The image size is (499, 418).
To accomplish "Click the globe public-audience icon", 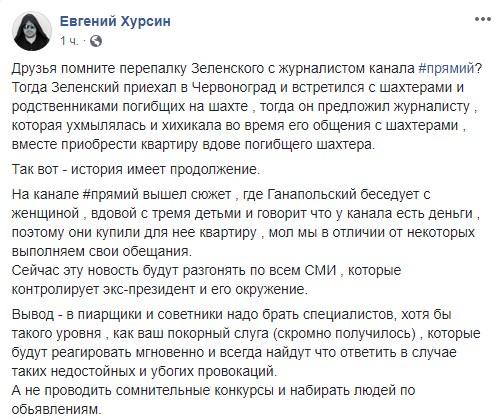I will [x=96, y=41].
